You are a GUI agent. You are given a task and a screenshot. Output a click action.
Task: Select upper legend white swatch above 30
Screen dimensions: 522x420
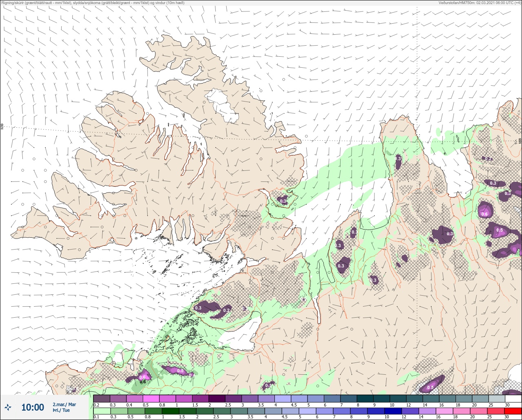[x=513, y=398]
